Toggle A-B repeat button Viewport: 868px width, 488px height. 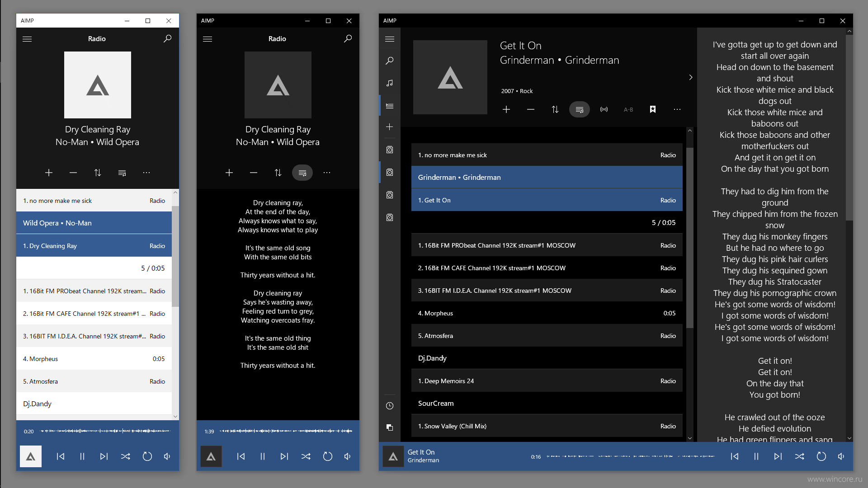tap(628, 109)
